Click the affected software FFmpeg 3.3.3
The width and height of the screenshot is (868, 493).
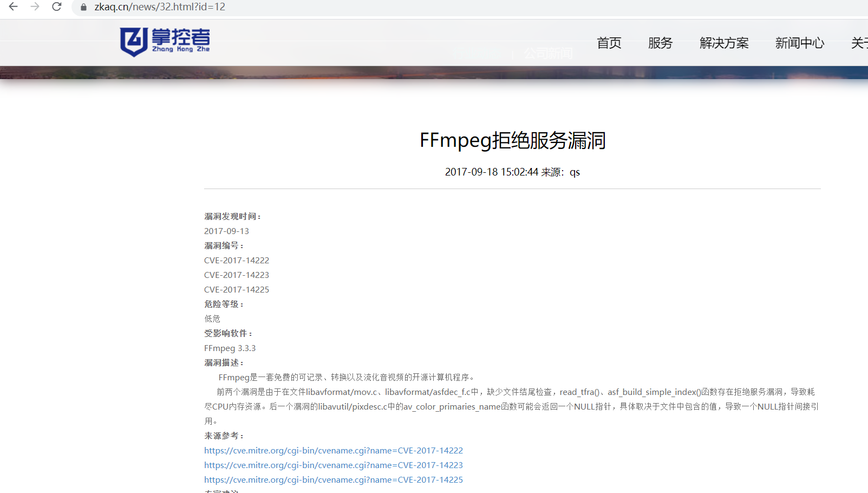pyautogui.click(x=230, y=348)
